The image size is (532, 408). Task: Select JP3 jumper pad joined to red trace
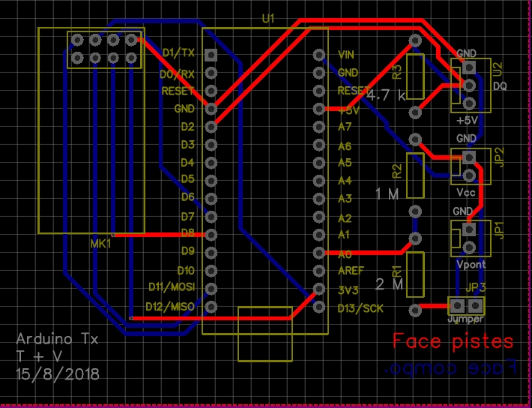tap(458, 305)
